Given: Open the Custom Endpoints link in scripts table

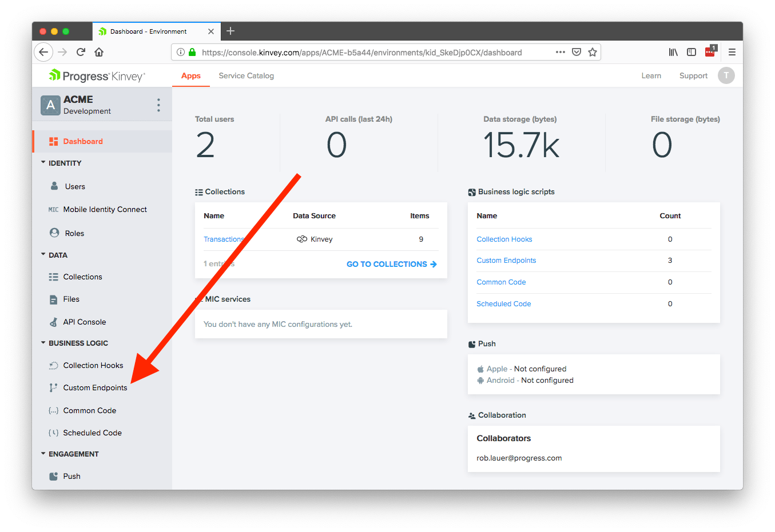Looking at the screenshot, I should (506, 261).
